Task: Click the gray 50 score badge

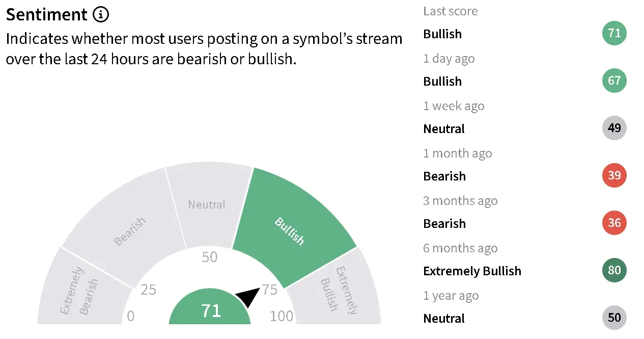Action: [x=614, y=318]
